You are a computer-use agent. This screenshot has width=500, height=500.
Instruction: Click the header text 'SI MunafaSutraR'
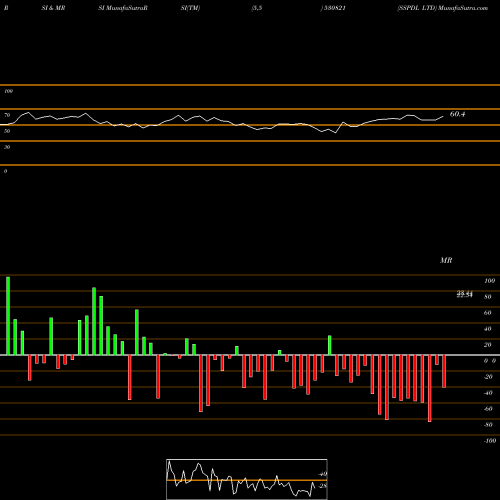click(123, 8)
